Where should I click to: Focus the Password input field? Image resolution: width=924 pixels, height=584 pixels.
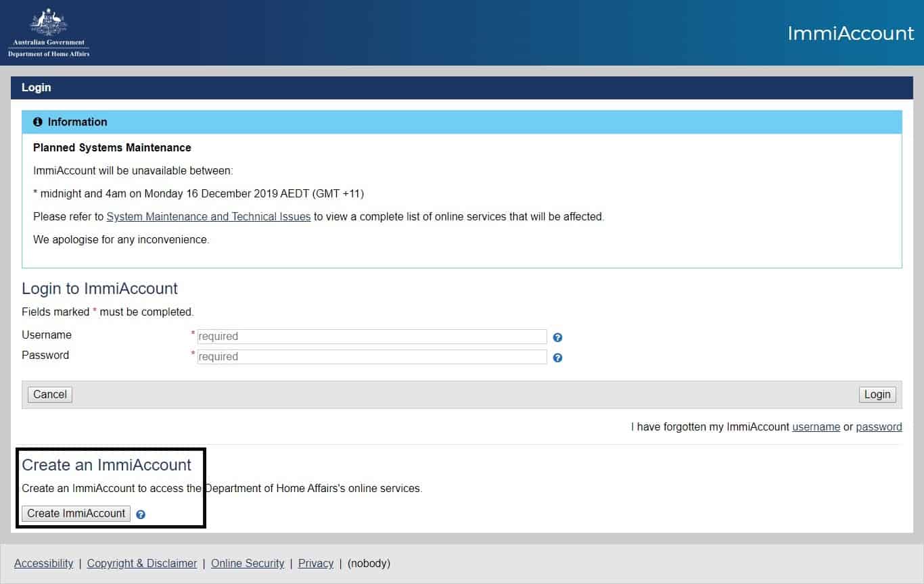click(x=371, y=357)
